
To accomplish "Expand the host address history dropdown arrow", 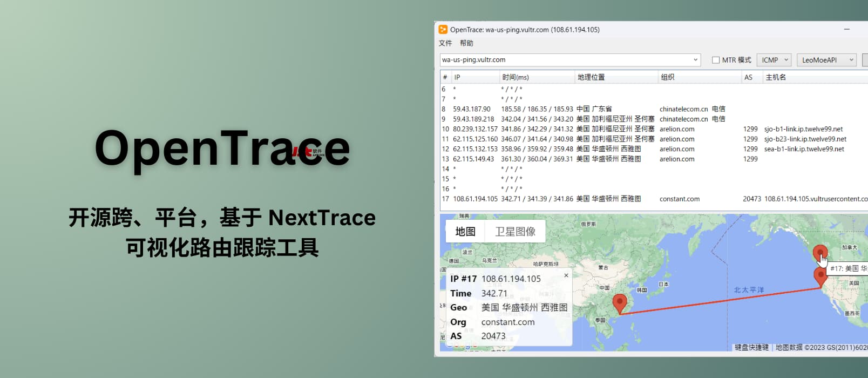I will click(x=695, y=60).
